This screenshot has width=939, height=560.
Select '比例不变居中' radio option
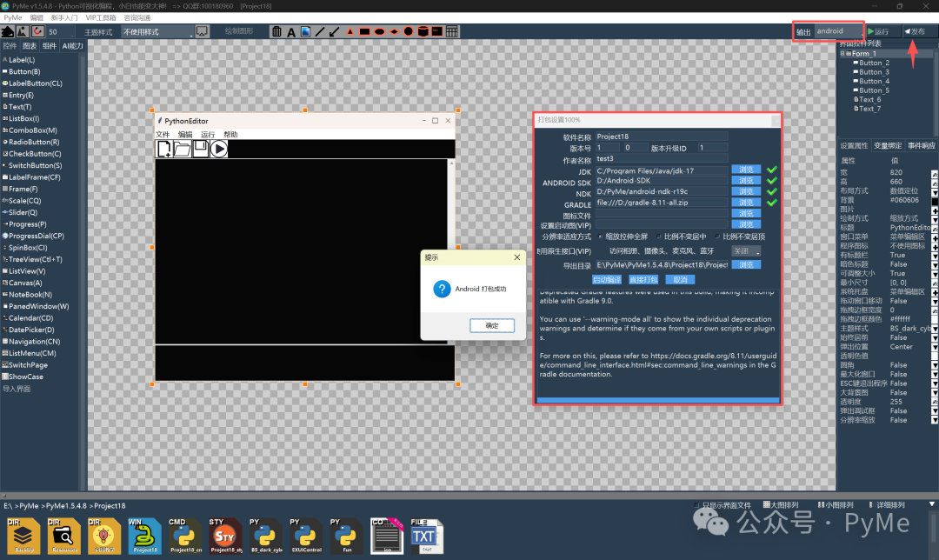[659, 237]
